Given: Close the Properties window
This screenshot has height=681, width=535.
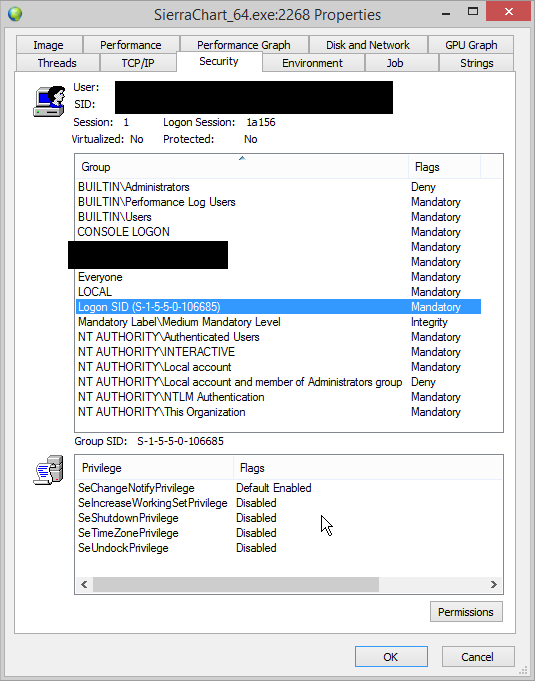Looking at the screenshot, I should [x=509, y=12].
